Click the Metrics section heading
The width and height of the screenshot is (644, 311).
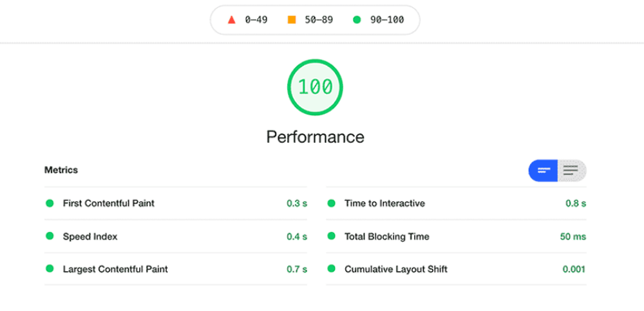click(x=61, y=170)
